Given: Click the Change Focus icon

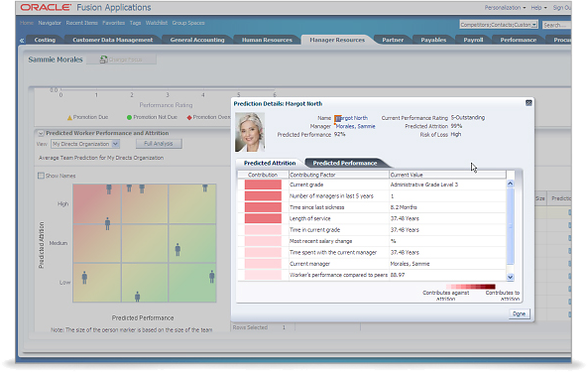Looking at the screenshot, I should (x=103, y=60).
